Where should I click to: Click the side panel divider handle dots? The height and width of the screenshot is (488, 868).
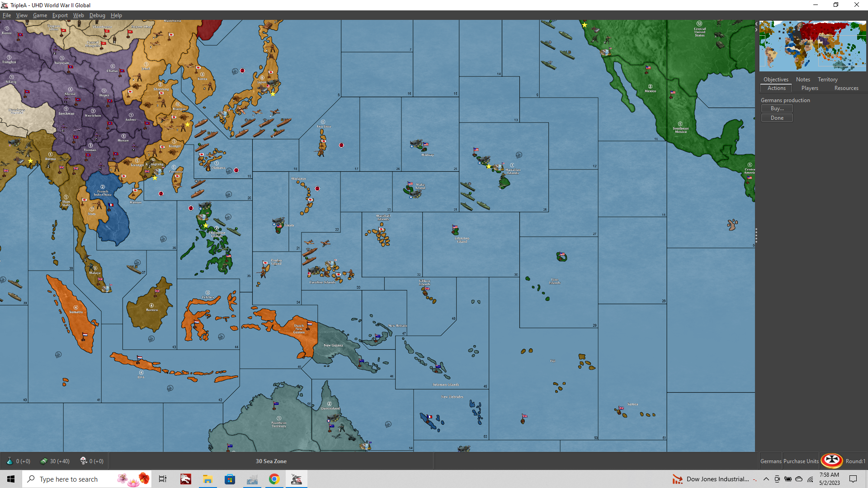click(x=756, y=236)
